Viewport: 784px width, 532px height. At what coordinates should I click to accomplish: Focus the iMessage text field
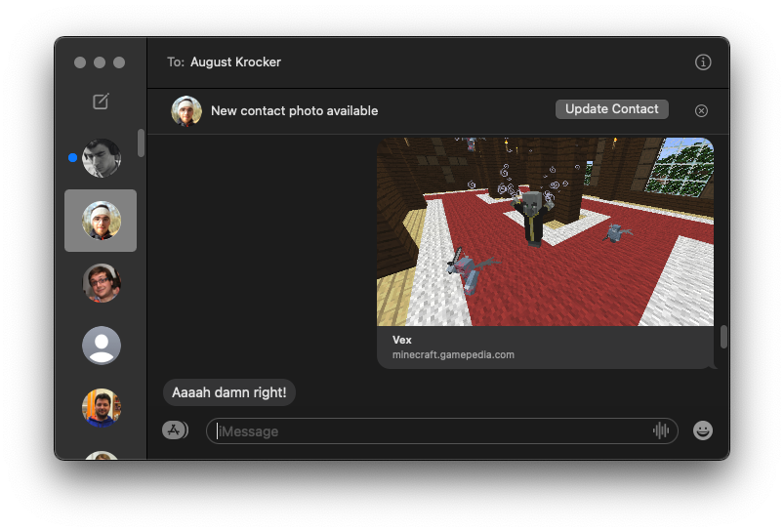tap(430, 430)
